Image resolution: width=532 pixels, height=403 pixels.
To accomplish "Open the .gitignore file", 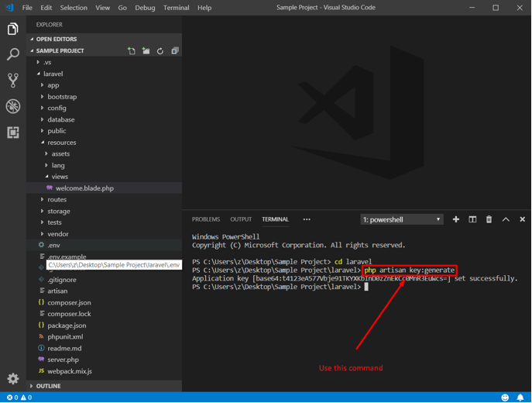I will coord(105,280).
